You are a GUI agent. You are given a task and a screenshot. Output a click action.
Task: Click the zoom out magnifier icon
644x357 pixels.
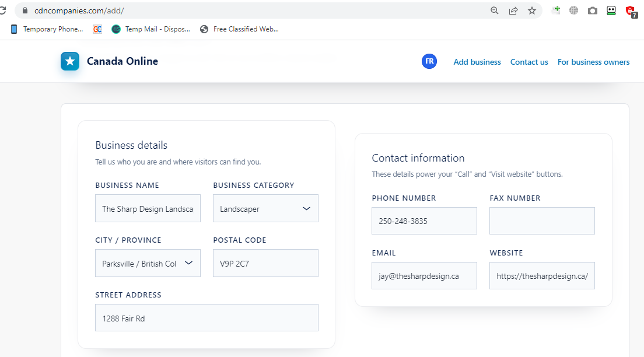point(495,10)
